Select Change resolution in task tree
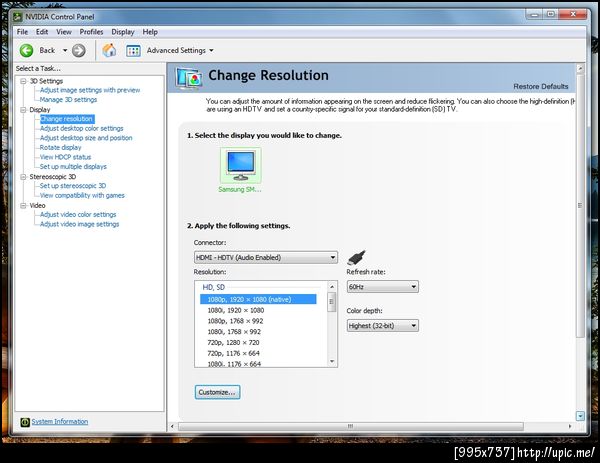The height and width of the screenshot is (463, 600). click(67, 119)
